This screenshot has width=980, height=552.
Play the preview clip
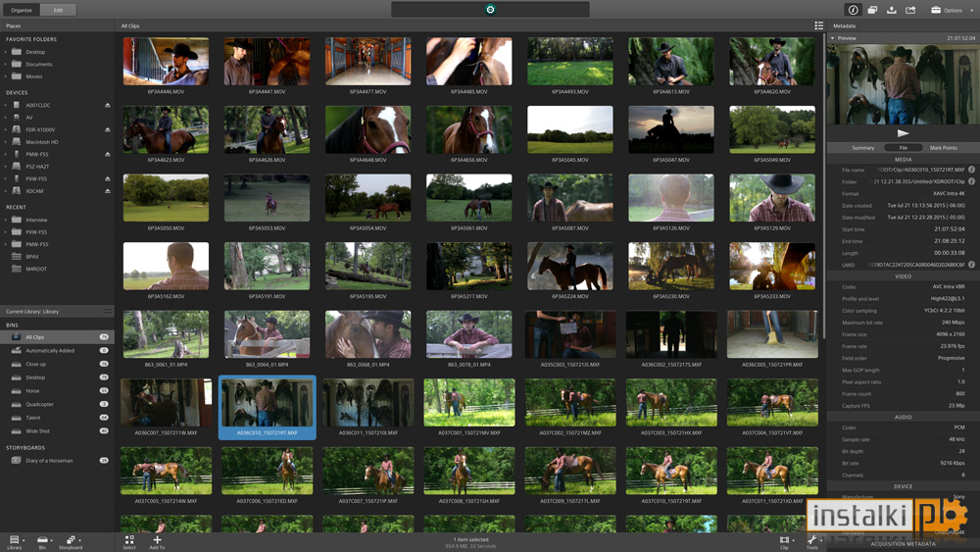point(903,133)
